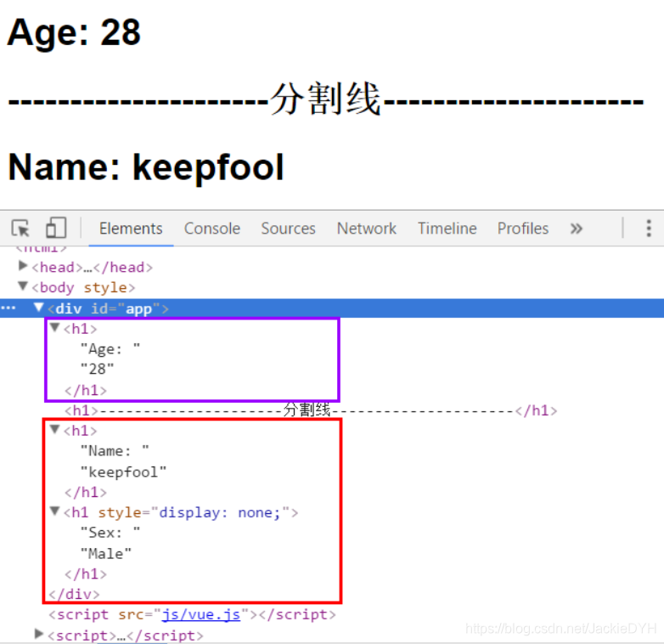664x644 pixels.
Task: Collapse the body element node
Action: [x=23, y=286]
